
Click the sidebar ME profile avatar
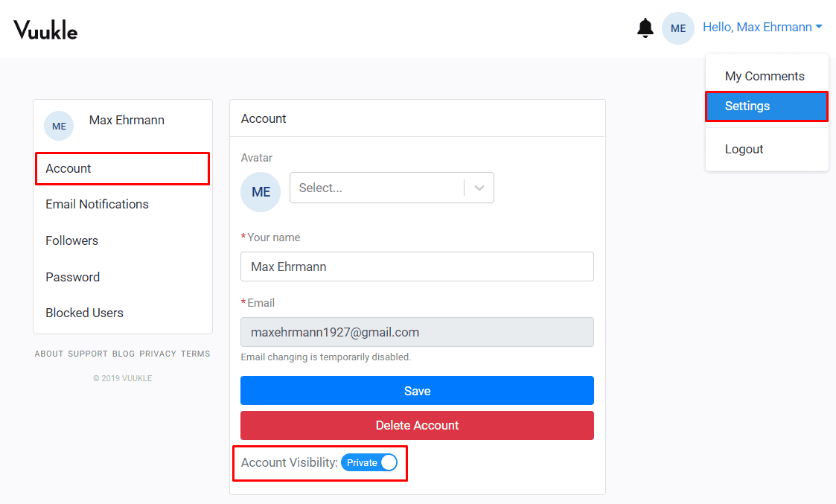tap(59, 126)
